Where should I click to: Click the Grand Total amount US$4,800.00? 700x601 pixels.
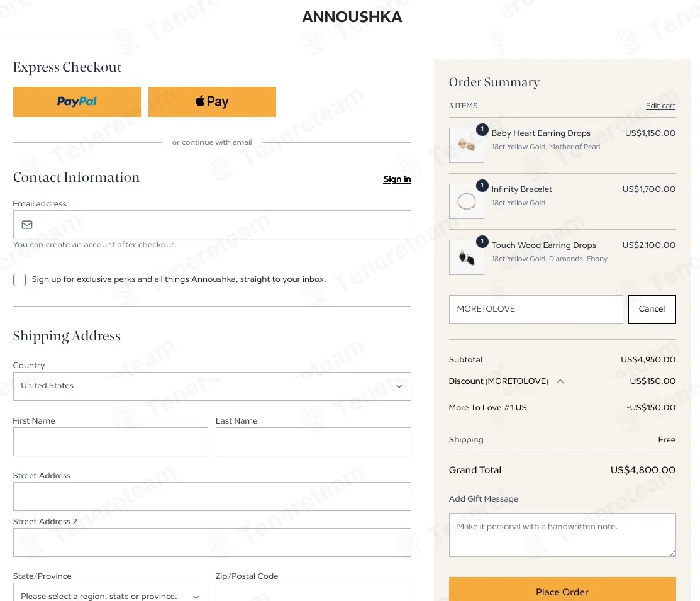[643, 470]
